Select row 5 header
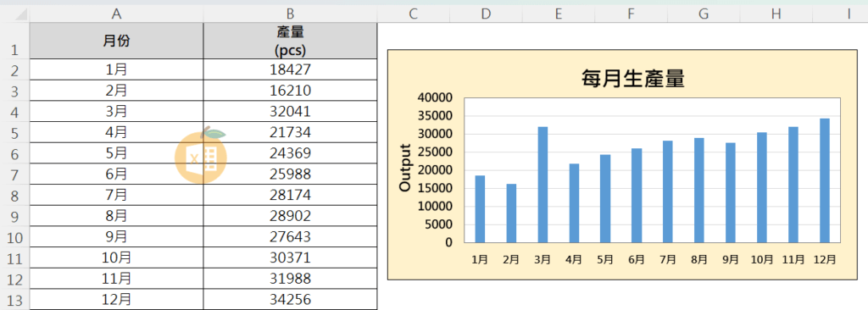 coord(14,132)
